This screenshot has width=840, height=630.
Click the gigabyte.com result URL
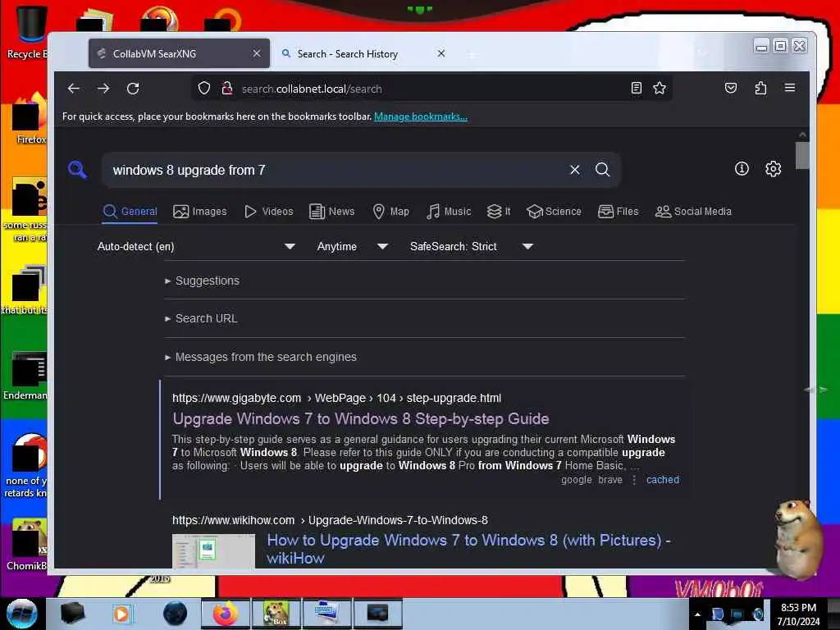pyautogui.click(x=336, y=398)
